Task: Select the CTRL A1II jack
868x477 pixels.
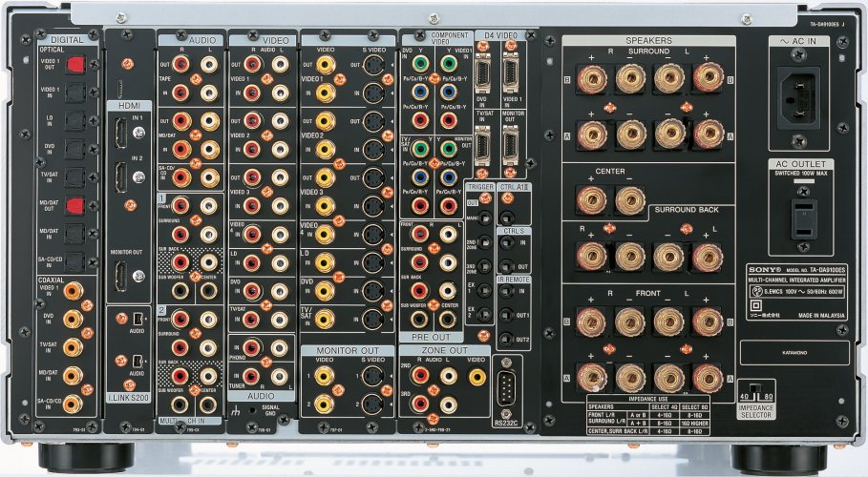Action: [506, 217]
